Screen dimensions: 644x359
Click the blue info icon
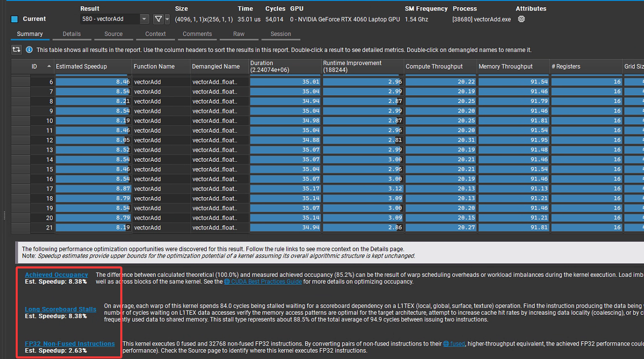(29, 49)
